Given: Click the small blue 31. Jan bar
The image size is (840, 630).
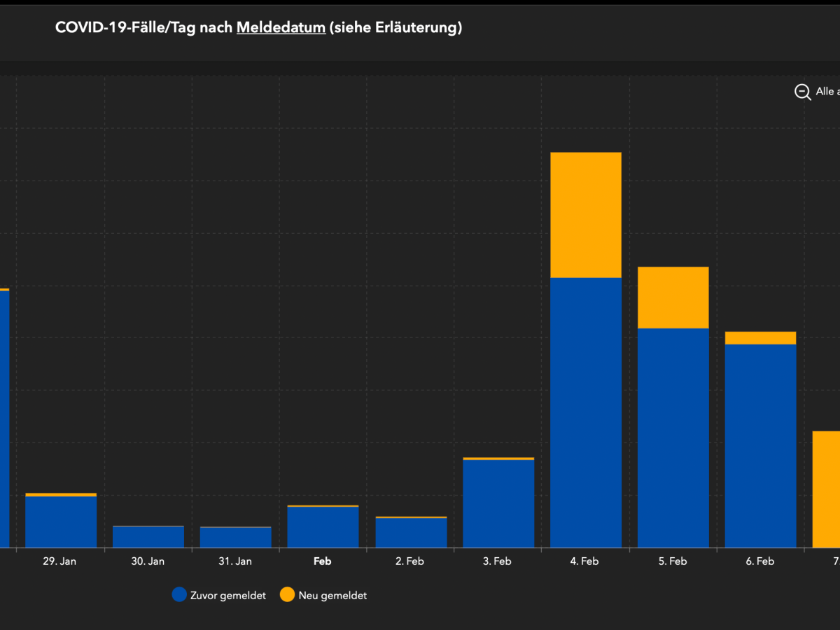Looking at the screenshot, I should tap(235, 538).
